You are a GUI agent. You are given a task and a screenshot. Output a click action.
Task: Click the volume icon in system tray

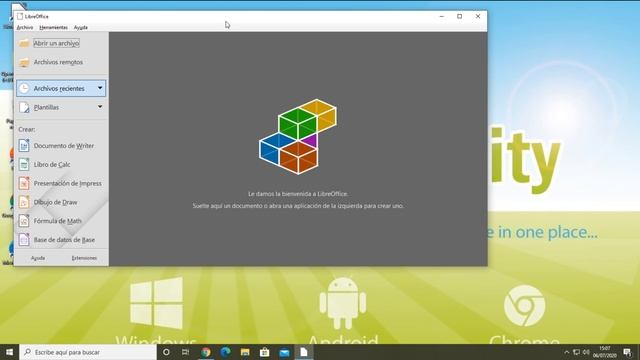point(586,352)
